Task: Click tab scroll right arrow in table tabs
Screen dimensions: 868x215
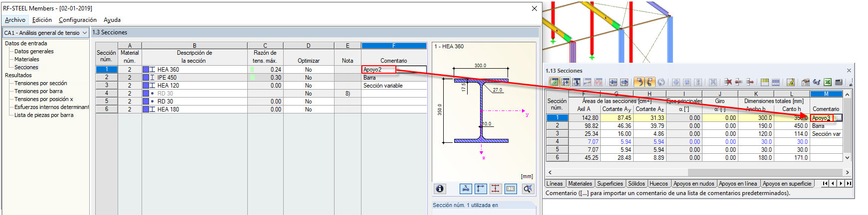Action: [x=841, y=184]
